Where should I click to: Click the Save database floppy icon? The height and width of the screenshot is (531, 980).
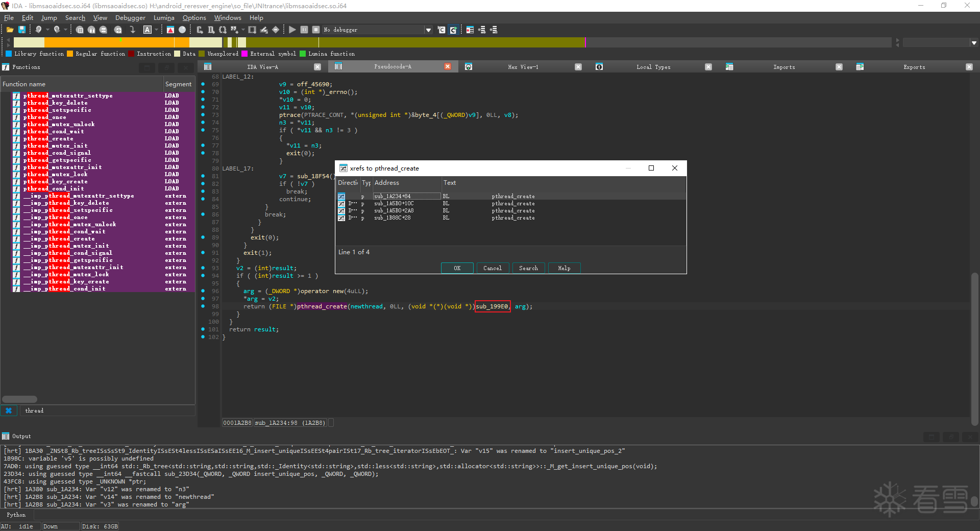coord(22,30)
